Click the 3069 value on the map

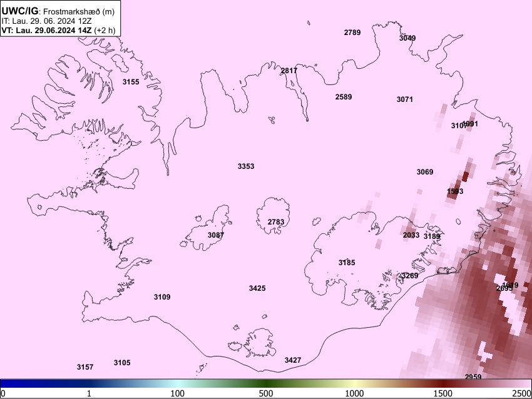coord(425,172)
